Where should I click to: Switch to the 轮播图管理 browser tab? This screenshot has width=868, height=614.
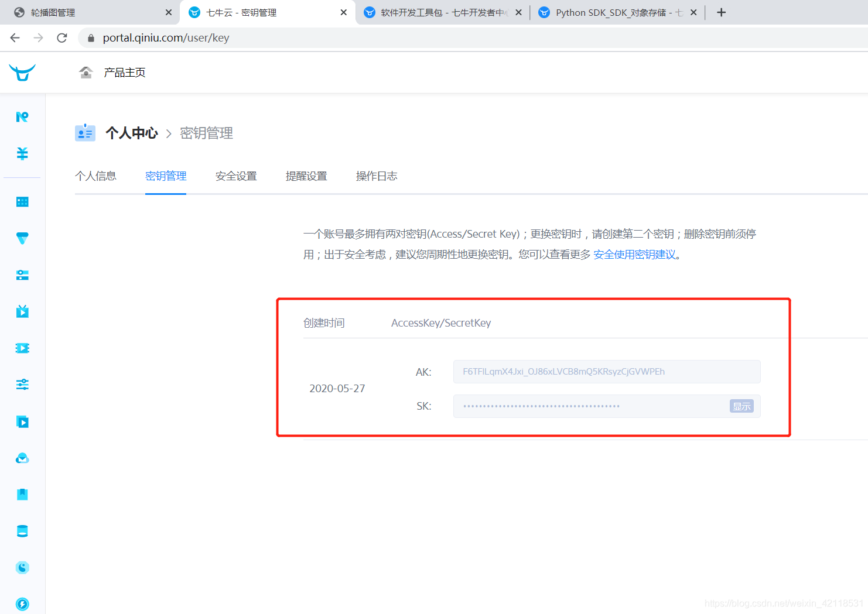coord(91,12)
